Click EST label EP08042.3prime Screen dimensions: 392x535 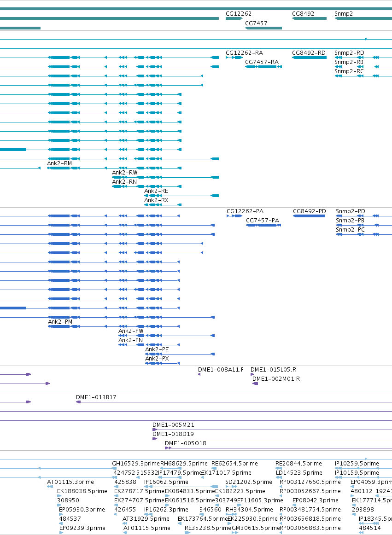tap(316, 500)
